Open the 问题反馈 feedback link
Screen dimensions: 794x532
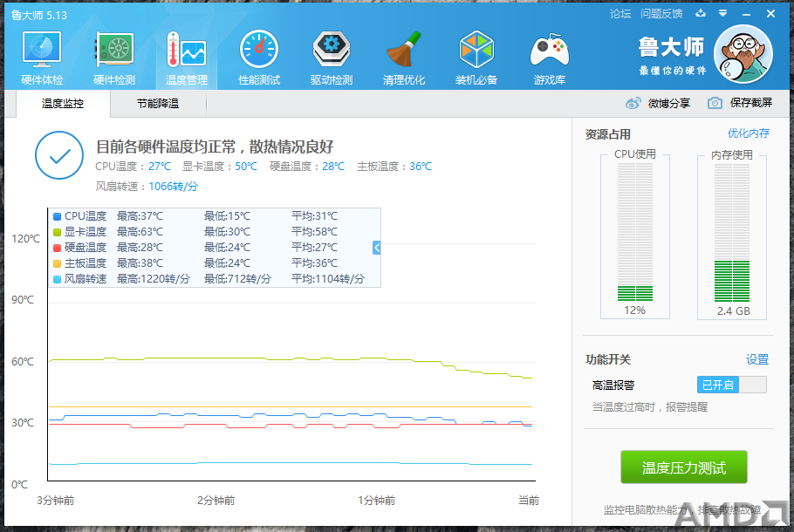[661, 14]
